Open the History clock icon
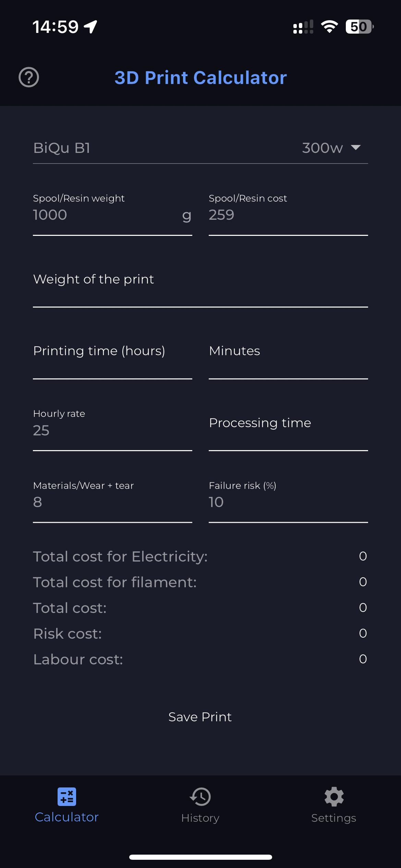401x868 pixels. click(x=200, y=796)
